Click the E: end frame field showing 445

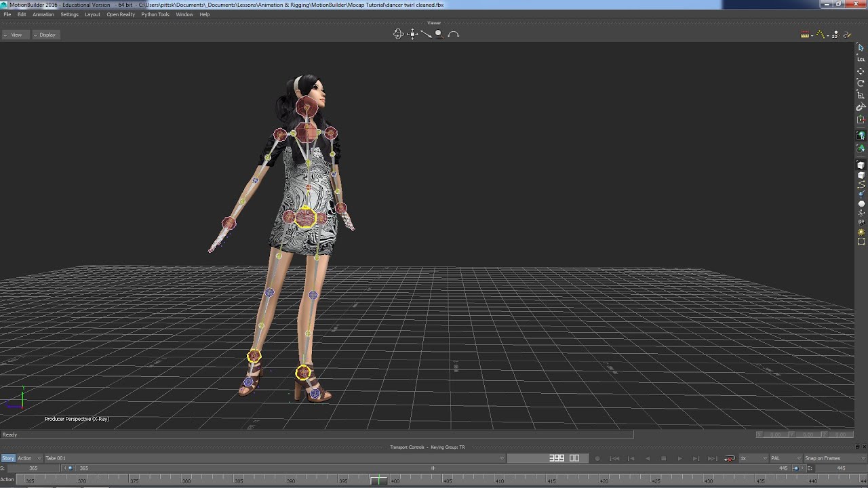(841, 468)
